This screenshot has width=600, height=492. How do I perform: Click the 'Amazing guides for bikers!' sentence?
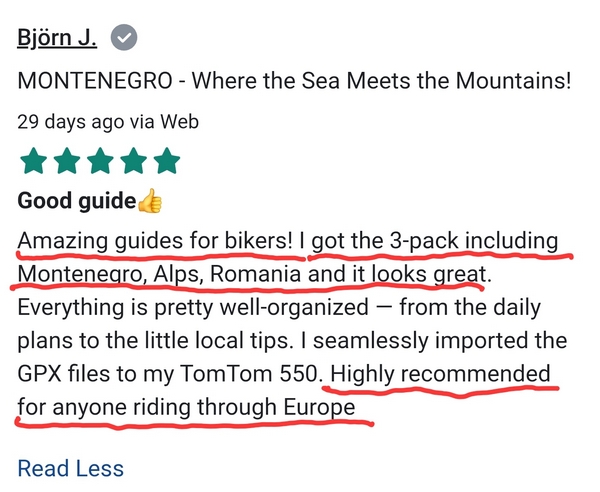point(155,241)
